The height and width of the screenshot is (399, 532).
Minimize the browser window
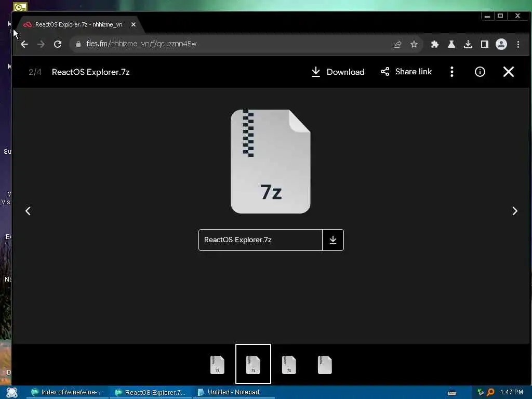[x=487, y=16]
